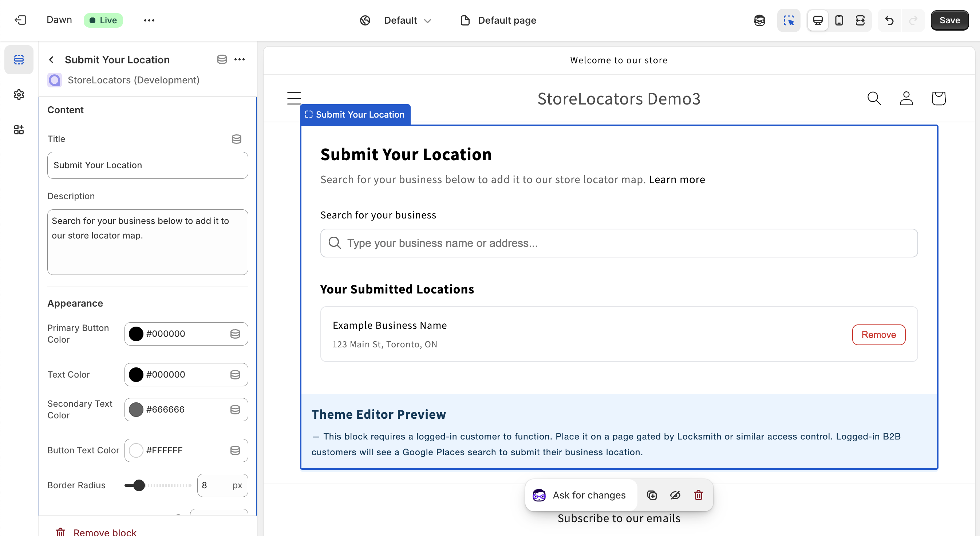Image resolution: width=980 pixels, height=536 pixels.
Task: Click the Learn more link in preview
Action: [x=677, y=180]
